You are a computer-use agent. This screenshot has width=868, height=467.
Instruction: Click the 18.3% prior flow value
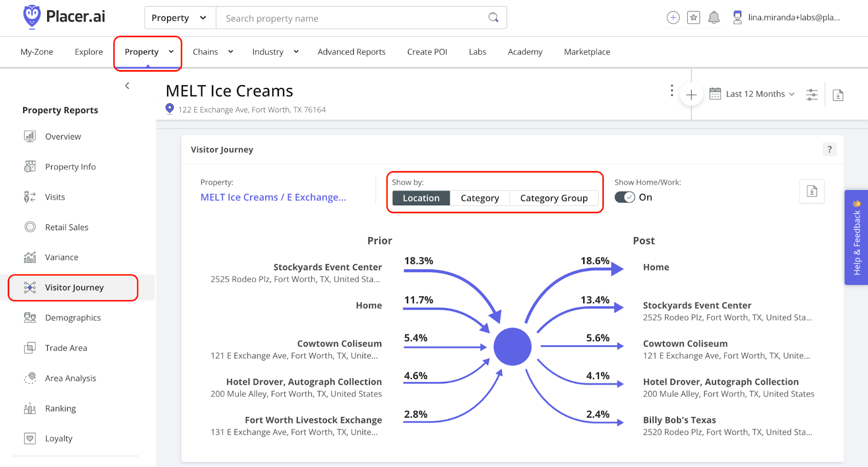tap(418, 261)
